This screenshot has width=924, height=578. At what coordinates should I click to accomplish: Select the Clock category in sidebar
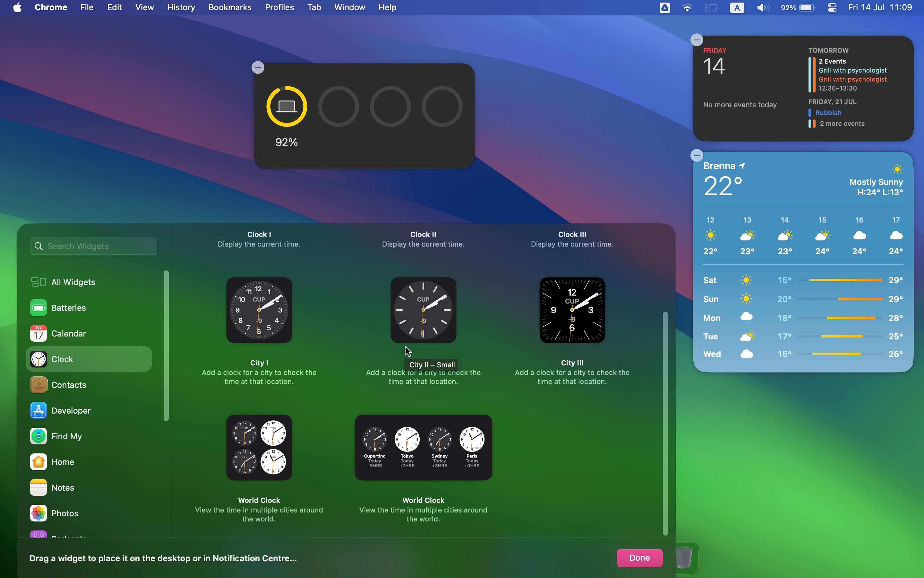pos(89,359)
